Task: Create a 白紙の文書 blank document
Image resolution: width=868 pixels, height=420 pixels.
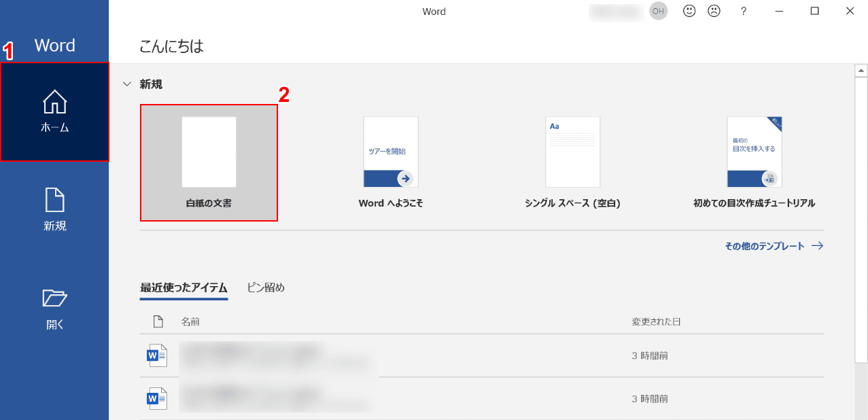Action: 209,162
